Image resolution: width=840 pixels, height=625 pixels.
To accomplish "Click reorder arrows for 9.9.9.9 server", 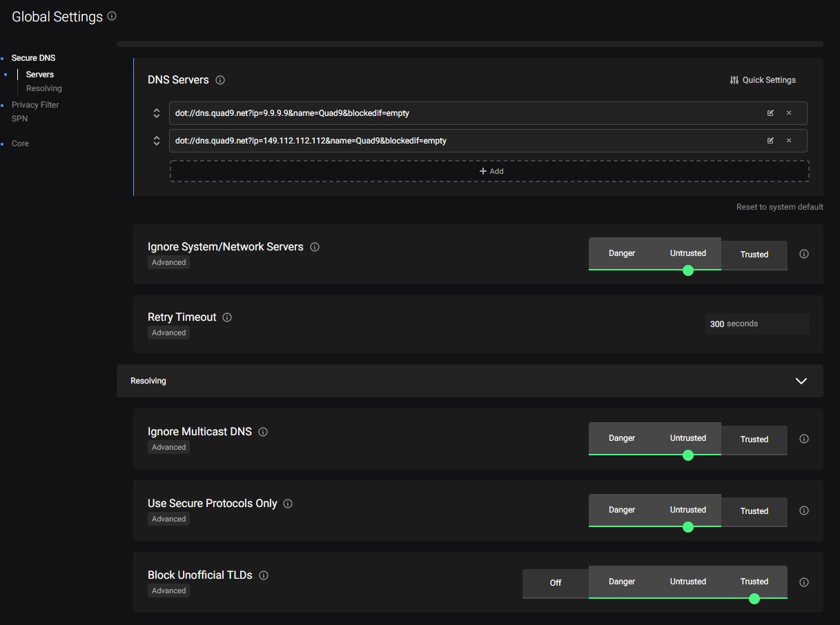I will [157, 113].
